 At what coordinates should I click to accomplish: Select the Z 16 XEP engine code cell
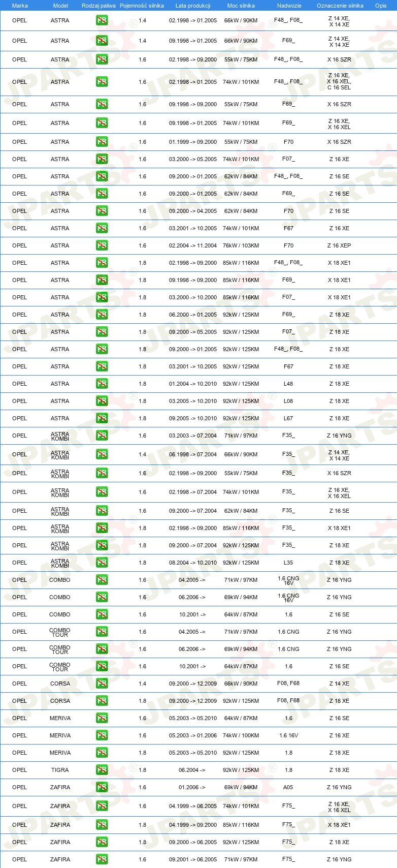[339, 245]
